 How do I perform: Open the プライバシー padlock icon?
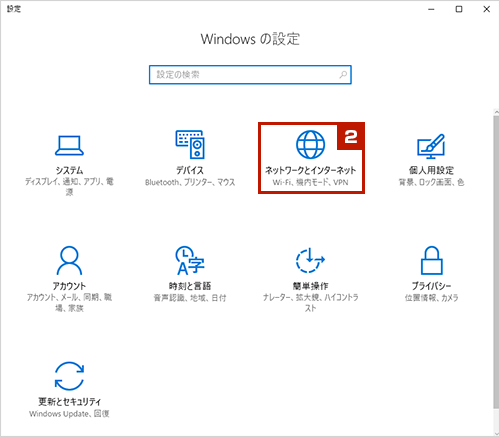(x=431, y=260)
